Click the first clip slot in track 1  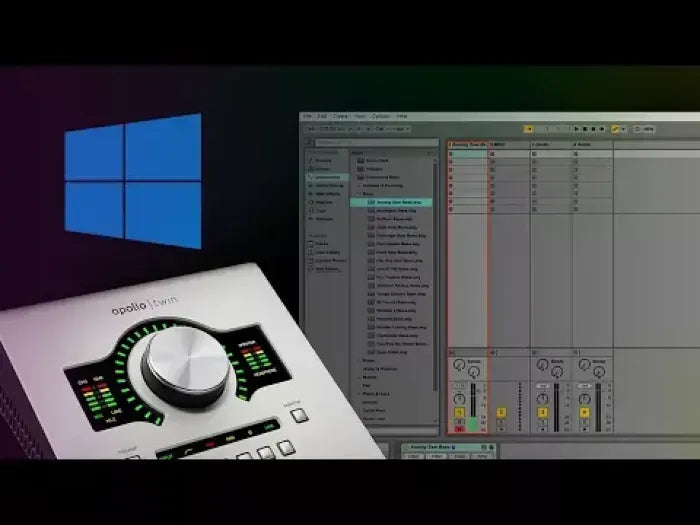[467, 155]
